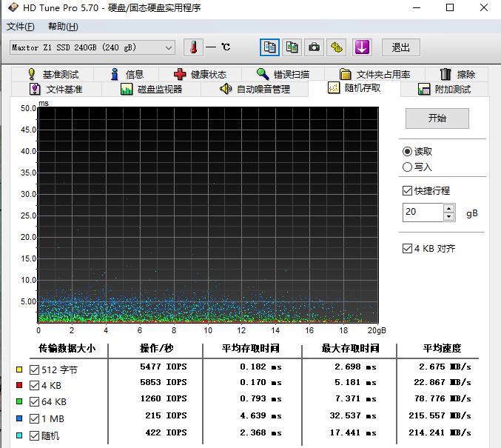Uncheck the 随机 transfer size

tap(34, 435)
